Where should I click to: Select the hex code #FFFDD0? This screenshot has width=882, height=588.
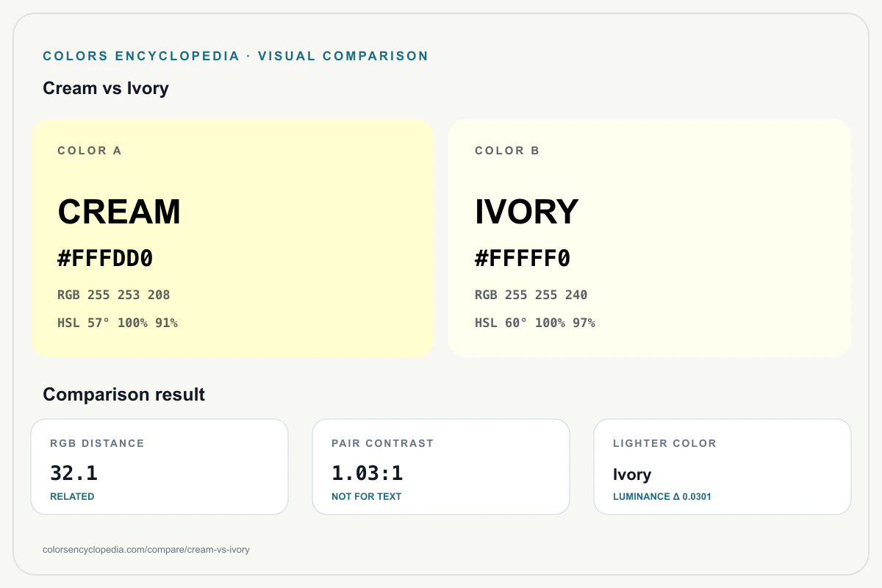tap(105, 259)
